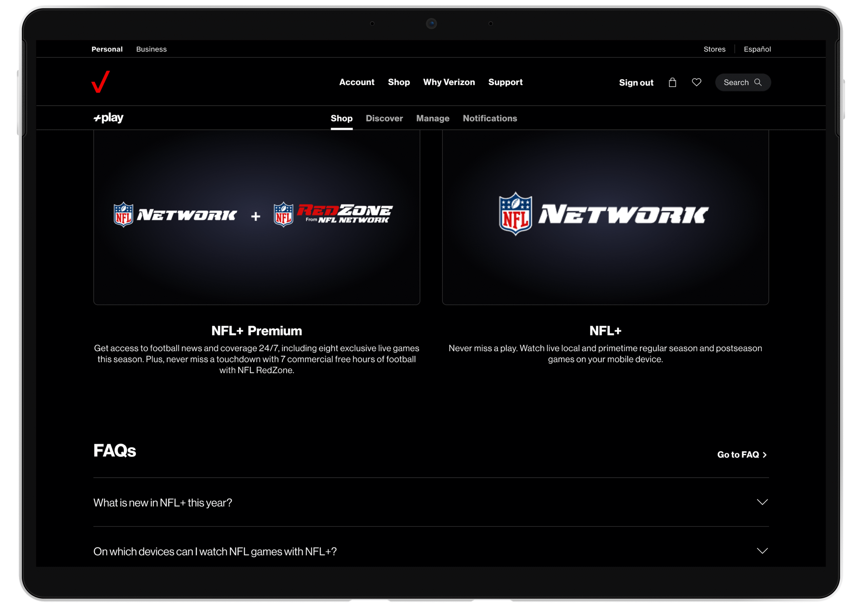Image resolution: width=868 pixels, height=603 pixels.
Task: Open the NFL Network plus RedZone card image
Action: tap(256, 217)
